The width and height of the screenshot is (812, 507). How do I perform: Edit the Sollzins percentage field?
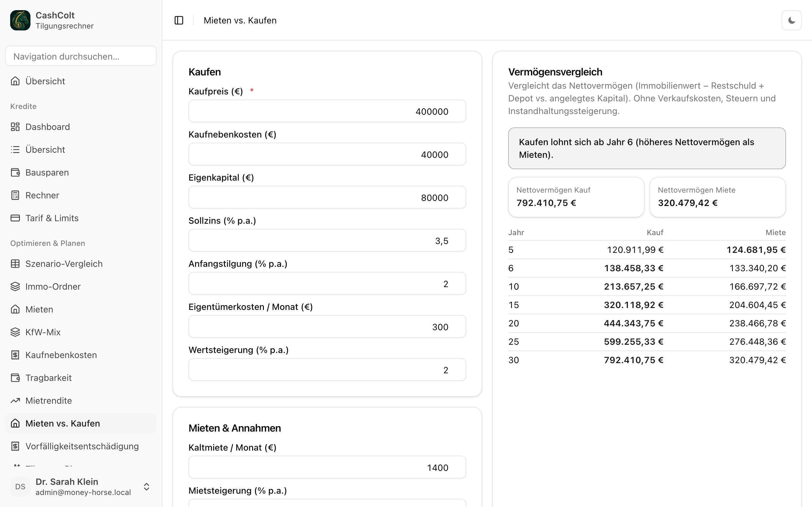pos(327,241)
